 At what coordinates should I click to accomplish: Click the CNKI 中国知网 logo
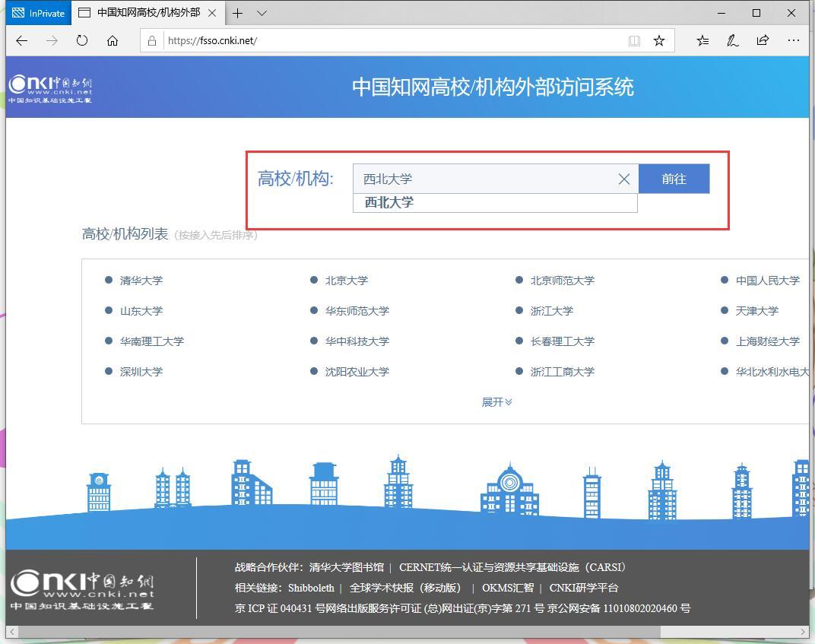[x=49, y=87]
